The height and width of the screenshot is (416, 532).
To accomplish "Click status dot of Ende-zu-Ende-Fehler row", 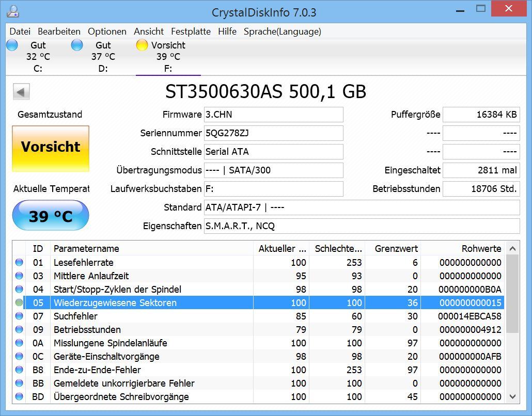I will 19,370.
